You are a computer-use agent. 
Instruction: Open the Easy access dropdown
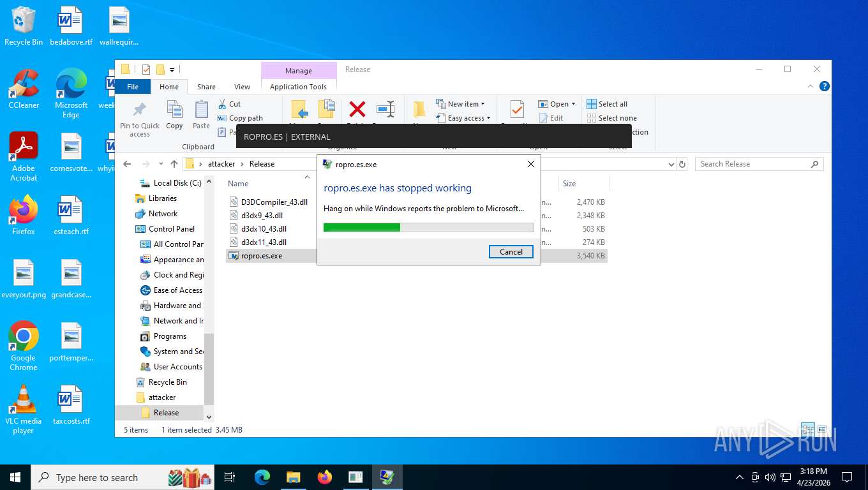point(464,118)
